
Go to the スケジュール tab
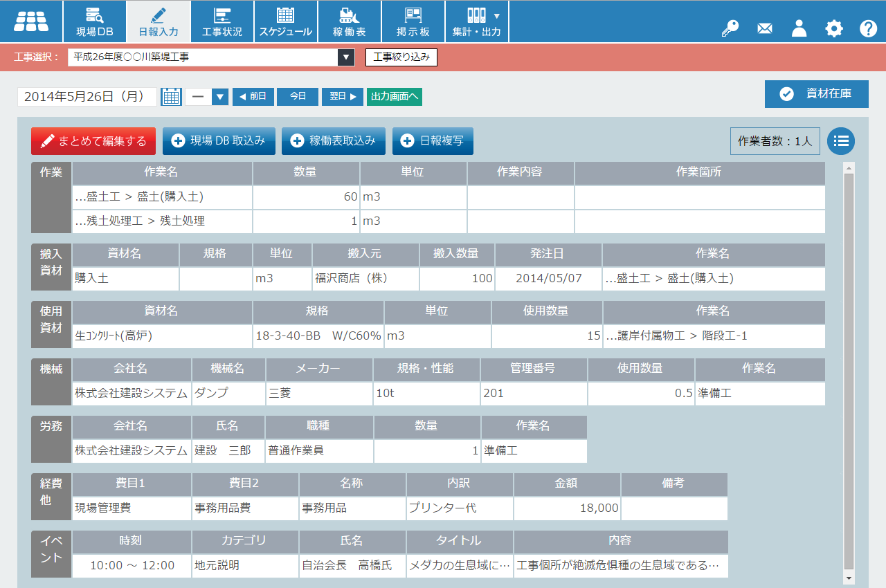pos(286,21)
